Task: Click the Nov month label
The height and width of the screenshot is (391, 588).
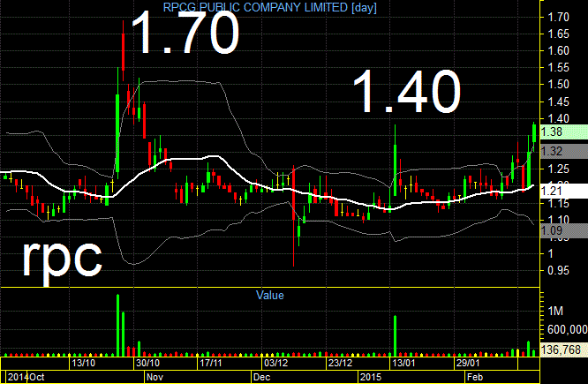Action: coord(155,377)
